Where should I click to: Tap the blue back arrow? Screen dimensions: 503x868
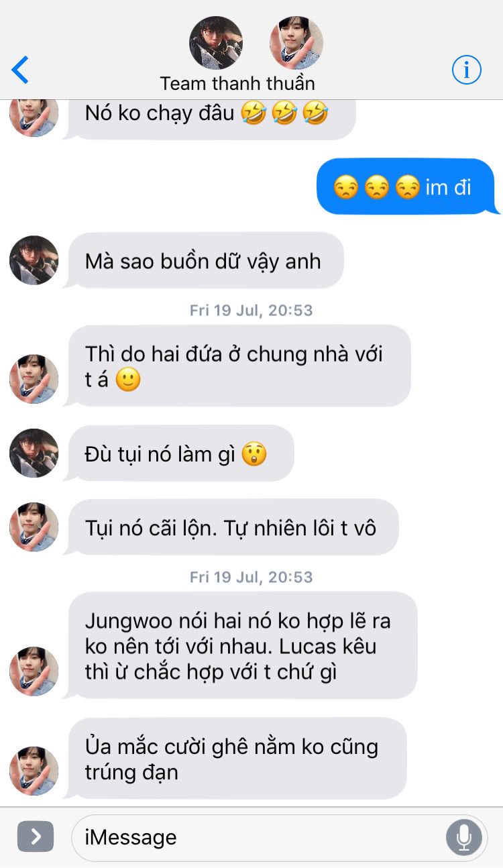click(x=20, y=70)
